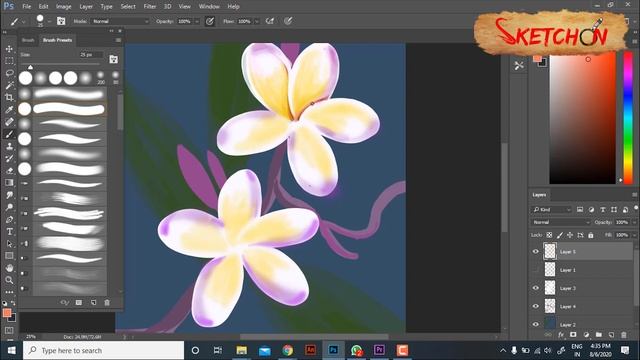Select the Lasso tool
Viewport: 640px width, 360px height.
(x=9, y=73)
